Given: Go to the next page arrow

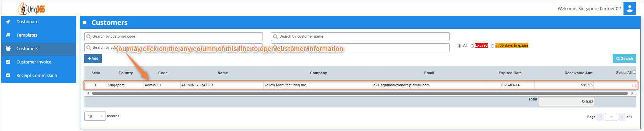Looking at the screenshot, I should pyautogui.click(x=622, y=117).
